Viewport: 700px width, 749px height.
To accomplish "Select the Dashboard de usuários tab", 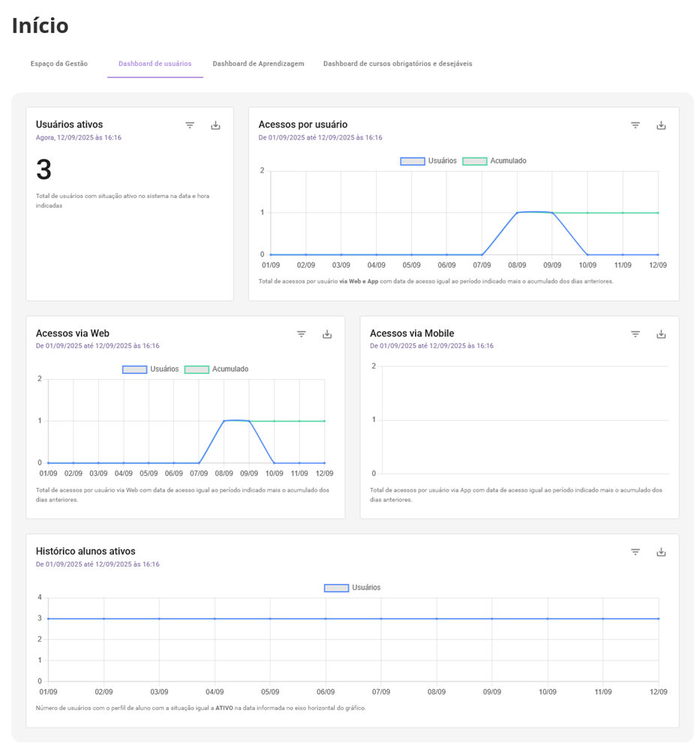I will [155, 64].
